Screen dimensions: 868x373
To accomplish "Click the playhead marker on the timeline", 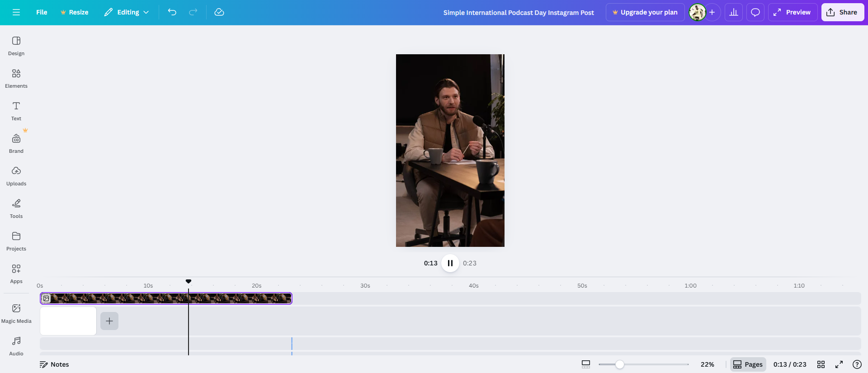I will (x=189, y=281).
